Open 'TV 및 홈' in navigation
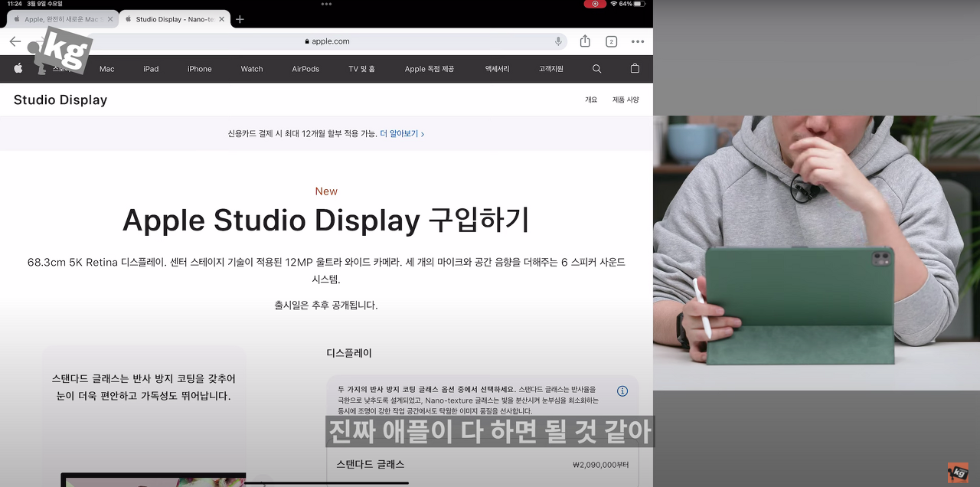The height and width of the screenshot is (487, 980). point(362,69)
